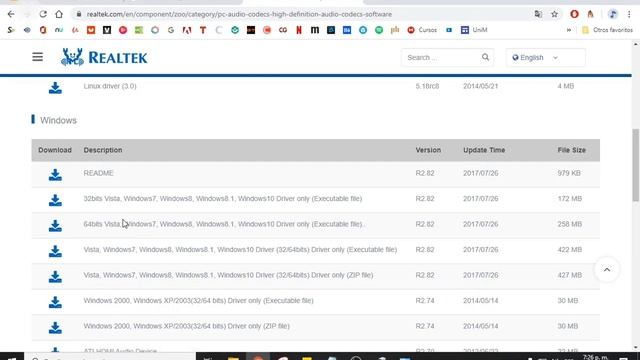This screenshot has height=360, width=640.
Task: Click the 979 KB file size
Action: [x=569, y=173]
